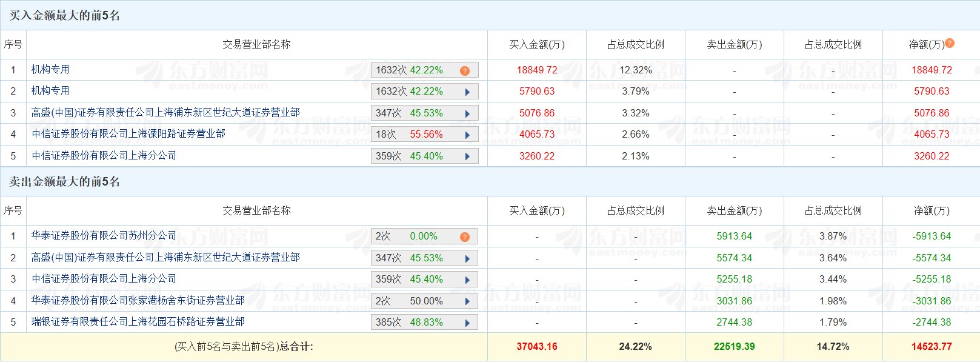Click blue arrow beside 2次 50.00%

467,301
